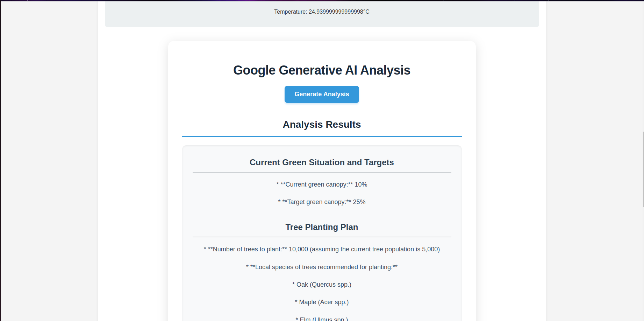Click the Google Generative AI Analysis heading

(x=322, y=70)
